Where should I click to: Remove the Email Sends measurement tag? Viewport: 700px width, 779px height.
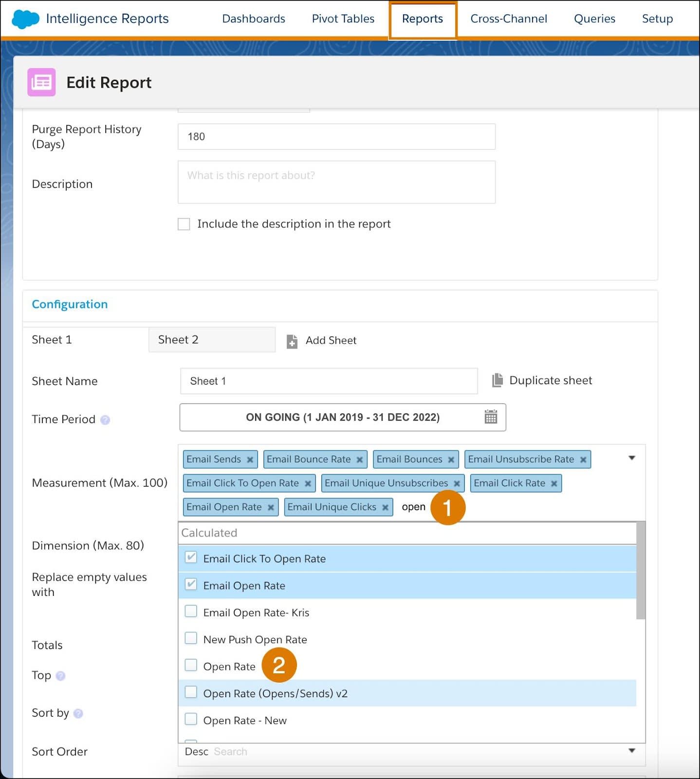tap(250, 460)
